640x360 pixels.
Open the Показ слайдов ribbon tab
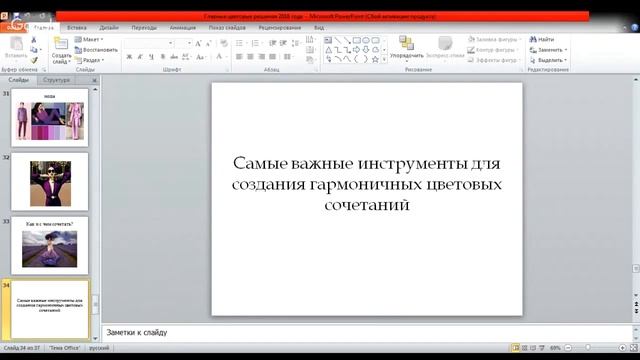tap(227, 28)
